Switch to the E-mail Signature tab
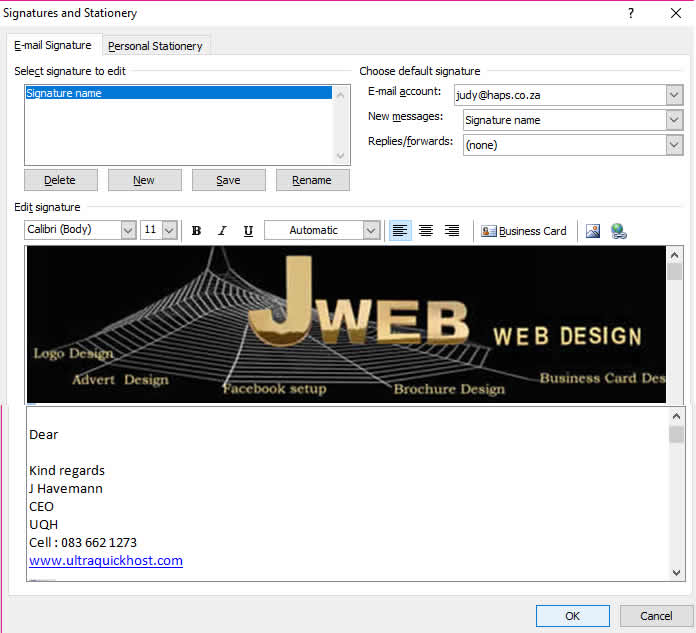This screenshot has height=633, width=696. 53,45
